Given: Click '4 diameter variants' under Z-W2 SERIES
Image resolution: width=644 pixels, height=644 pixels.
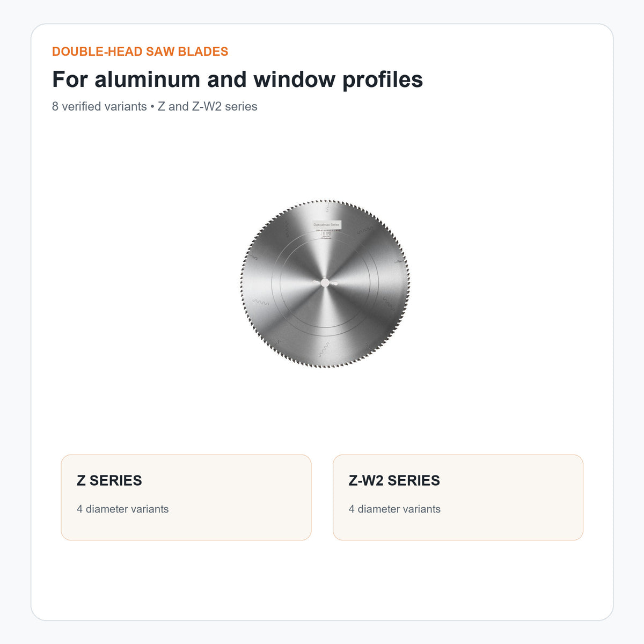Looking at the screenshot, I should click(x=394, y=509).
